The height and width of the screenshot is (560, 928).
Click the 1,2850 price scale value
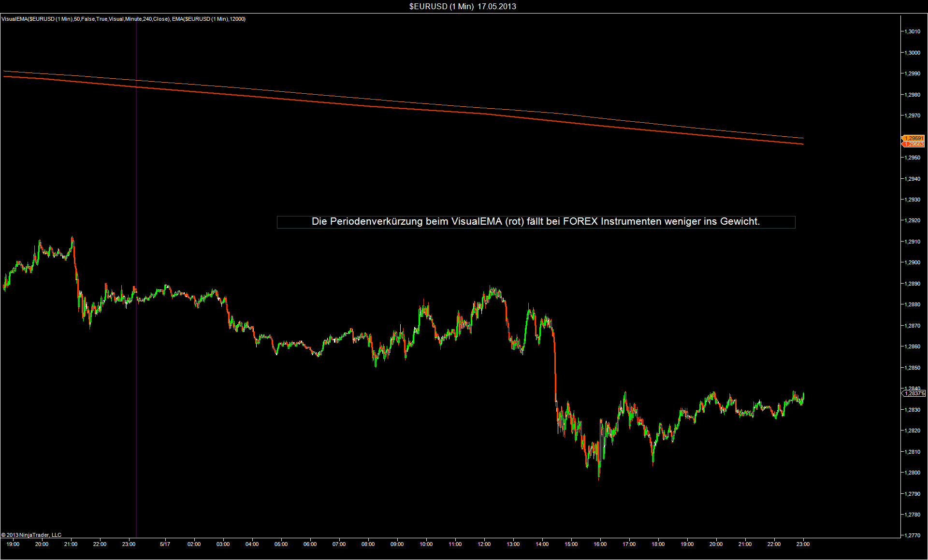[x=913, y=368]
